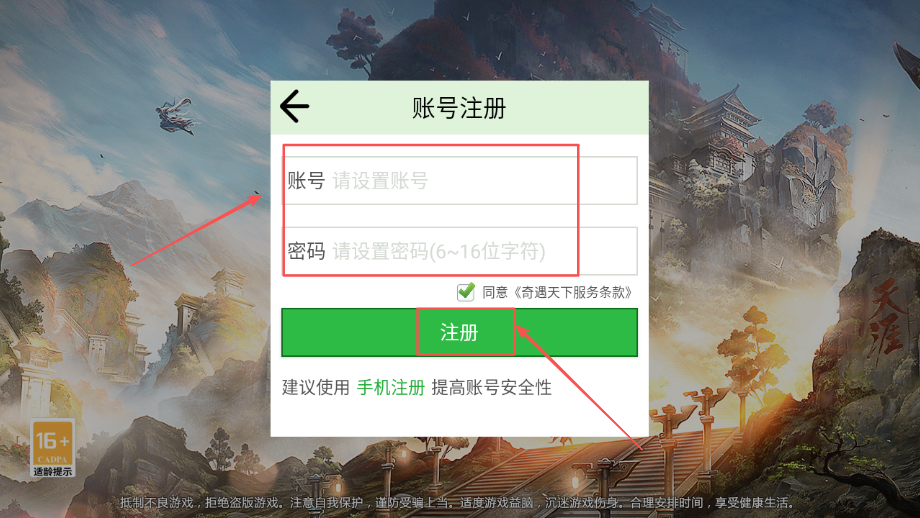
Task: Click the 提高账号安全性 text
Action: [x=492, y=387]
